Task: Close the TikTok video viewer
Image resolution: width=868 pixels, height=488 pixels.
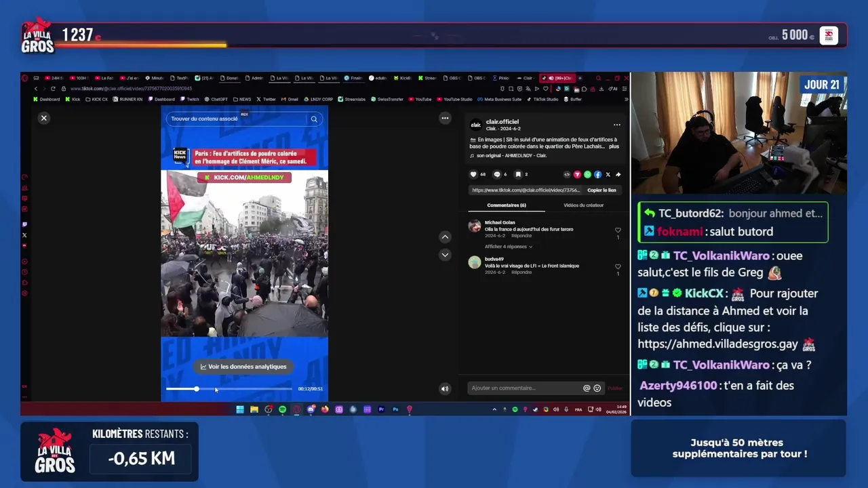Action: tap(43, 118)
